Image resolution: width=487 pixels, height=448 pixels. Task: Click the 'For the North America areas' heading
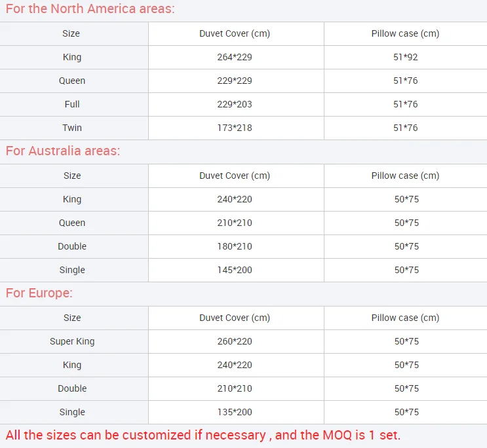(x=90, y=9)
